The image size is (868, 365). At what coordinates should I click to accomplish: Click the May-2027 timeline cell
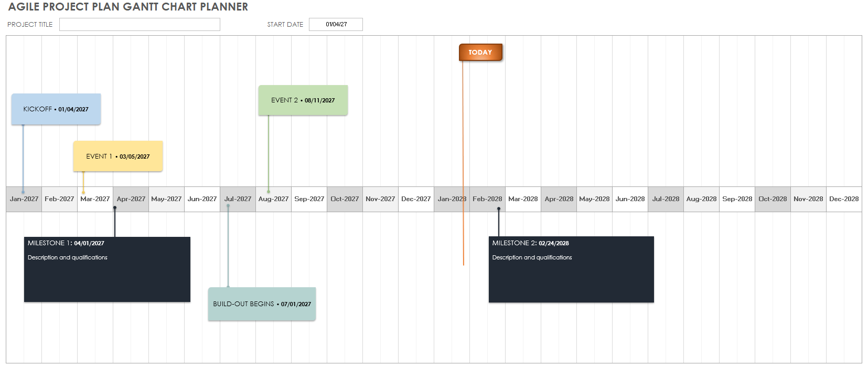point(166,199)
